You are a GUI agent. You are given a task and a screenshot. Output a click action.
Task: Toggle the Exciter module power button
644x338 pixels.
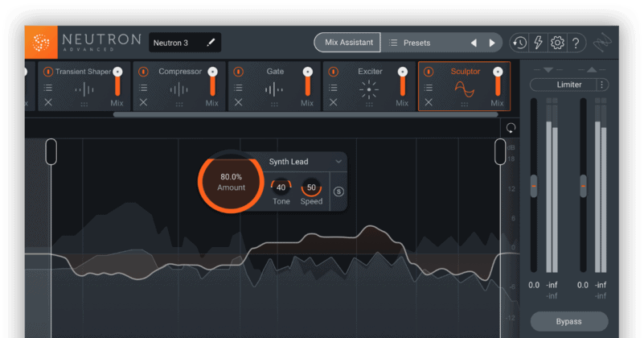(x=333, y=72)
